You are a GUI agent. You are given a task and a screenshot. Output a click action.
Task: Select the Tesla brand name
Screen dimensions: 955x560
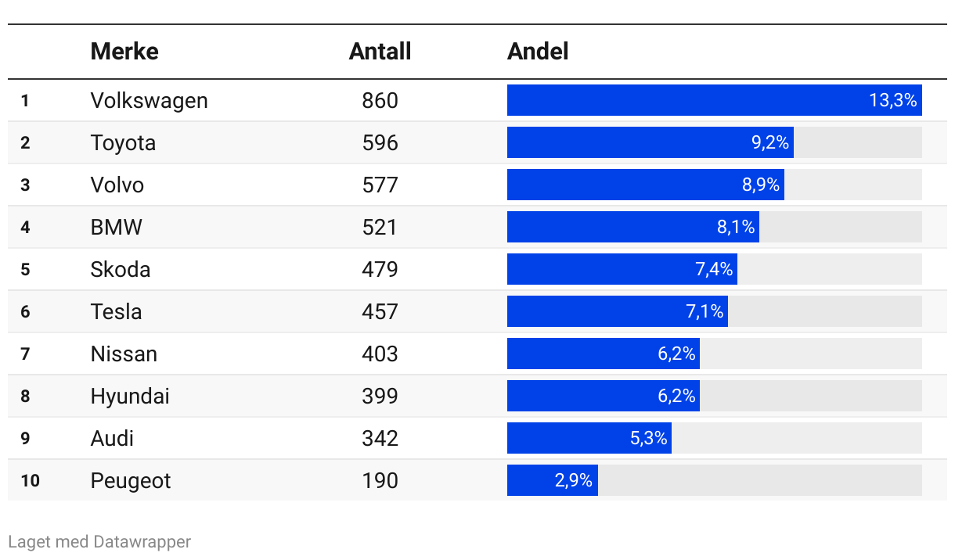tap(117, 312)
